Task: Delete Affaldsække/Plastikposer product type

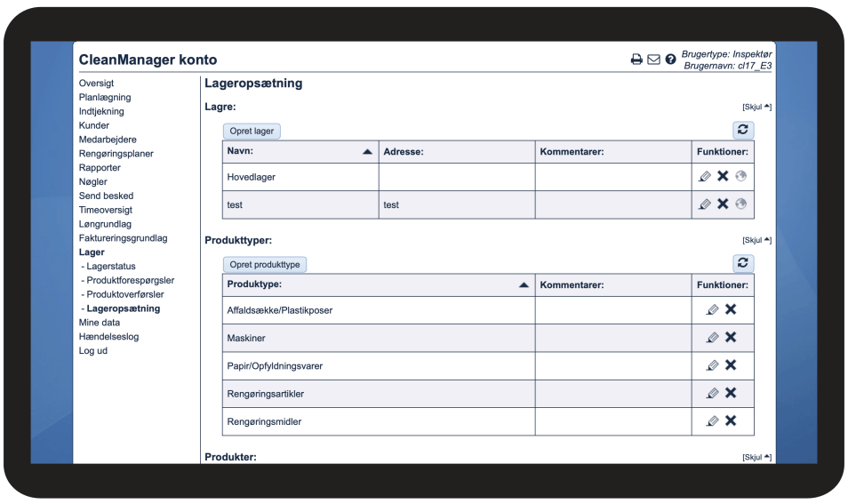Action: pyautogui.click(x=731, y=309)
